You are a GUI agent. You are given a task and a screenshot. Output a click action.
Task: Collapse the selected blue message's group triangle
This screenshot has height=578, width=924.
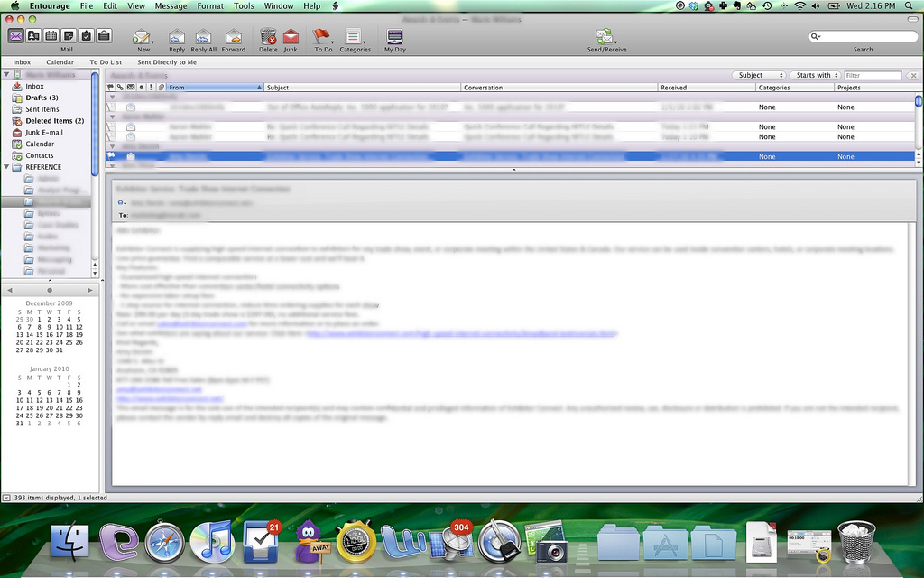pos(112,146)
